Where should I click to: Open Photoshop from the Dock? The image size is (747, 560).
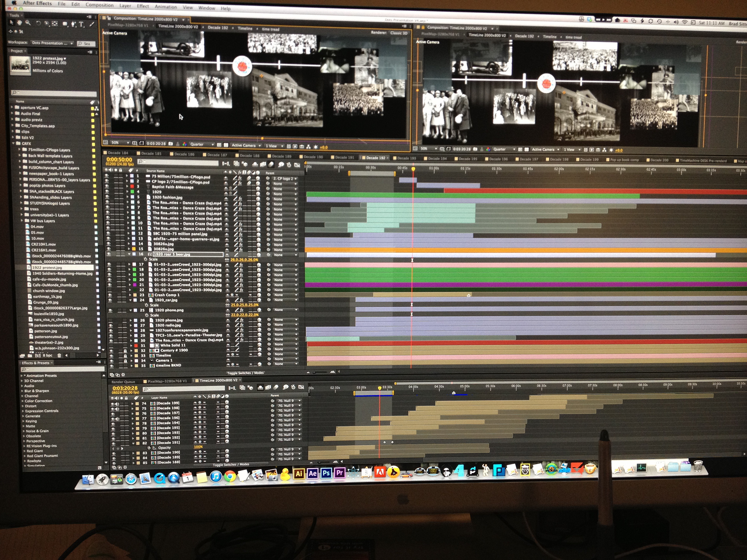click(x=326, y=473)
